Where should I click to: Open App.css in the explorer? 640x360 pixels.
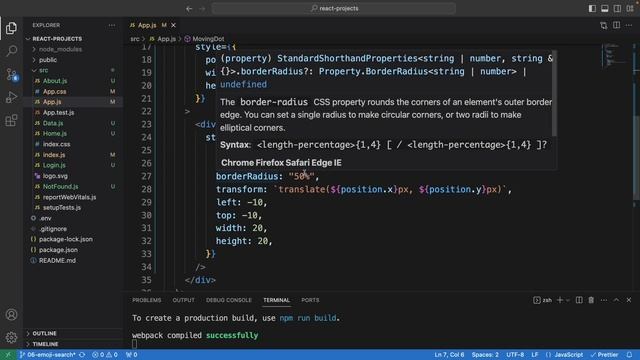[x=54, y=91]
